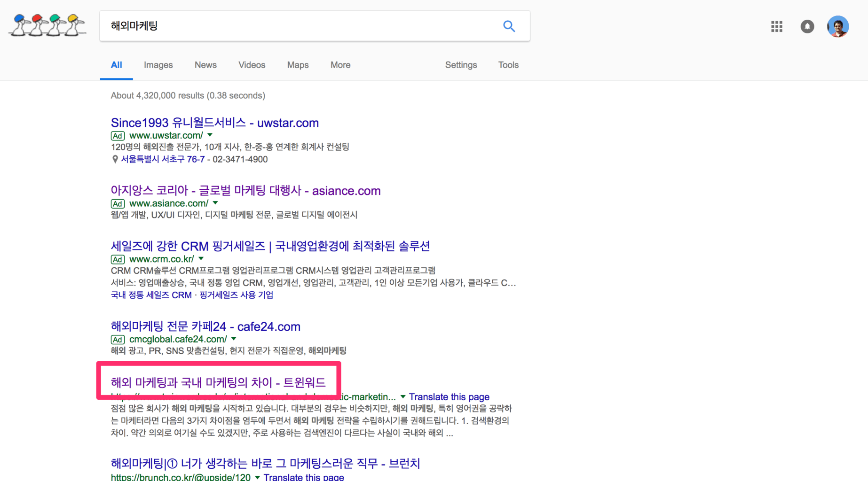The width and height of the screenshot is (868, 481).
Task: Expand dropdown arrow next to www.crm.co.kr
Action: (201, 259)
